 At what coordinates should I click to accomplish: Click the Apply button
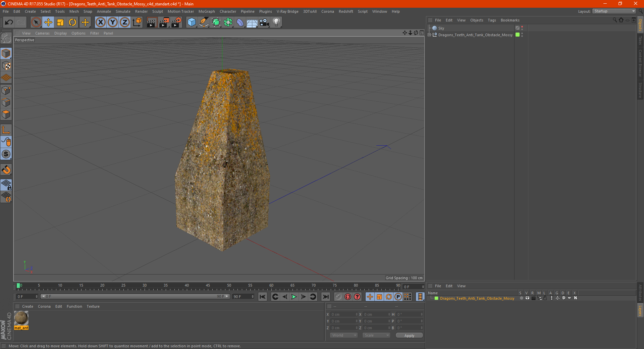click(409, 336)
